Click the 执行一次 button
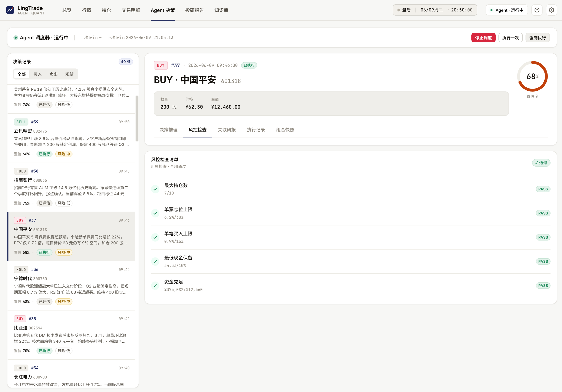 (511, 38)
